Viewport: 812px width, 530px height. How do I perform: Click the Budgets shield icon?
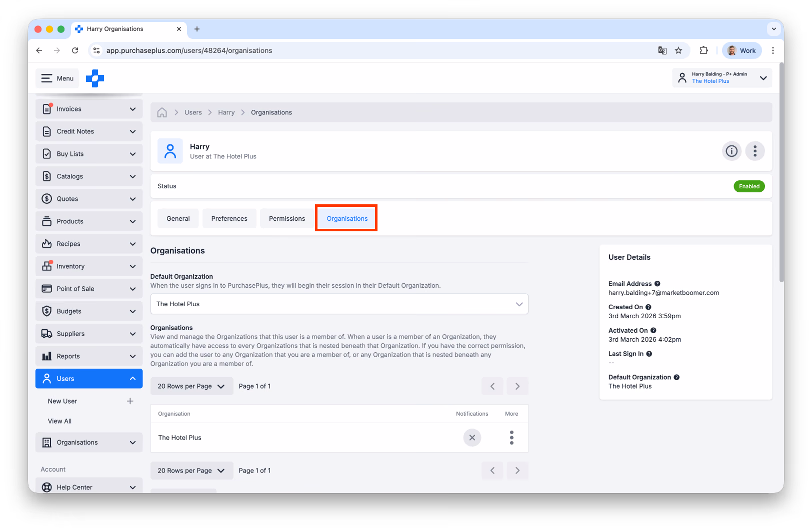coord(47,311)
